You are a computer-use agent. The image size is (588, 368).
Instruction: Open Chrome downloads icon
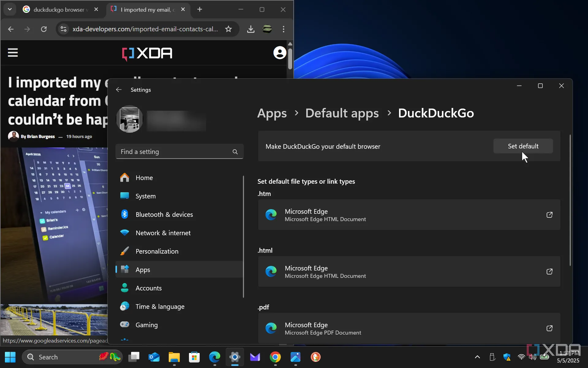pyautogui.click(x=251, y=29)
